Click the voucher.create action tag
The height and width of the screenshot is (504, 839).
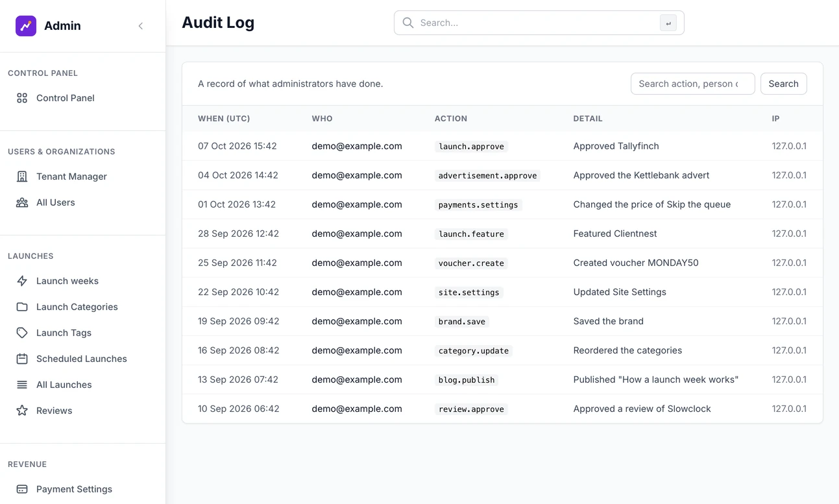[x=471, y=263]
